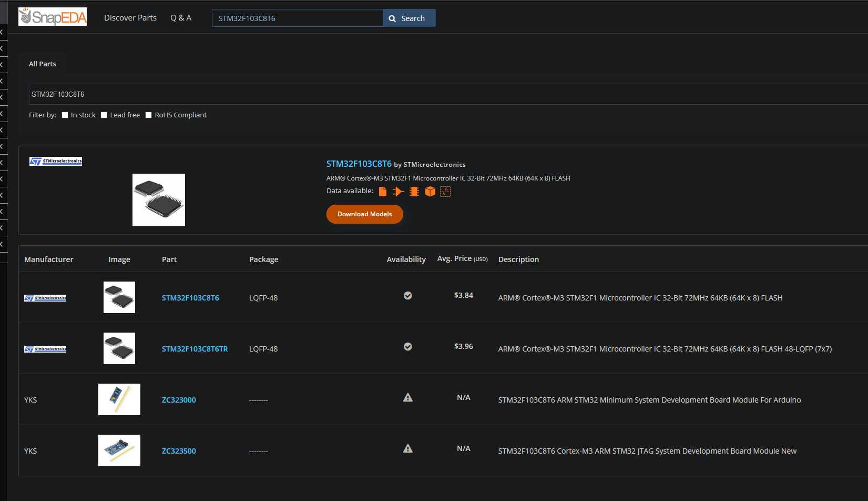Click the schematic symbol icon under Data available
This screenshot has height=501, width=868.
398,192
